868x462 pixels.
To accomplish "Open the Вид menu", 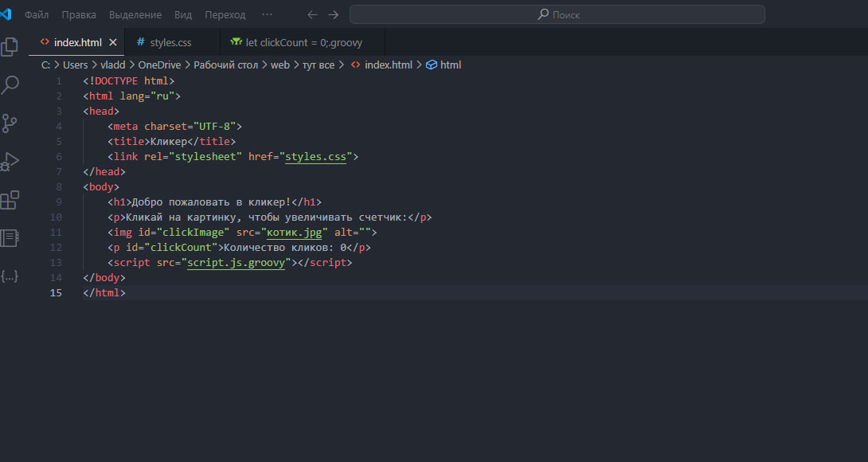I will click(x=183, y=15).
